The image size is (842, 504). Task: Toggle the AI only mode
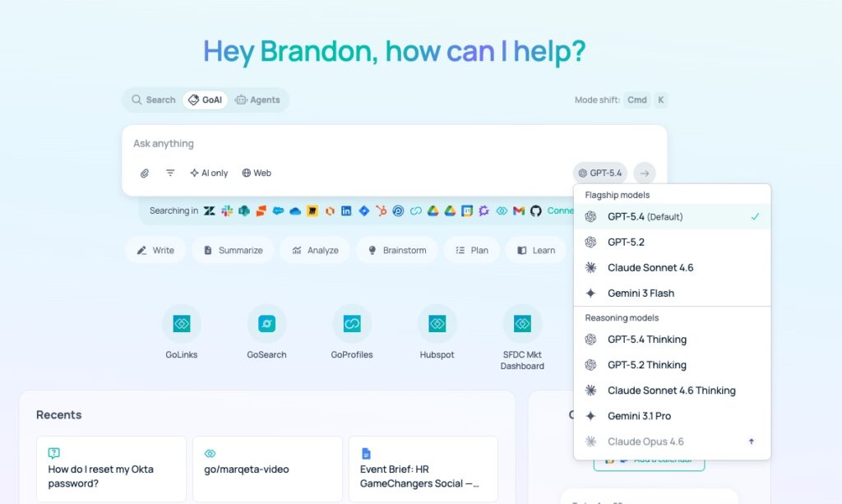(209, 173)
